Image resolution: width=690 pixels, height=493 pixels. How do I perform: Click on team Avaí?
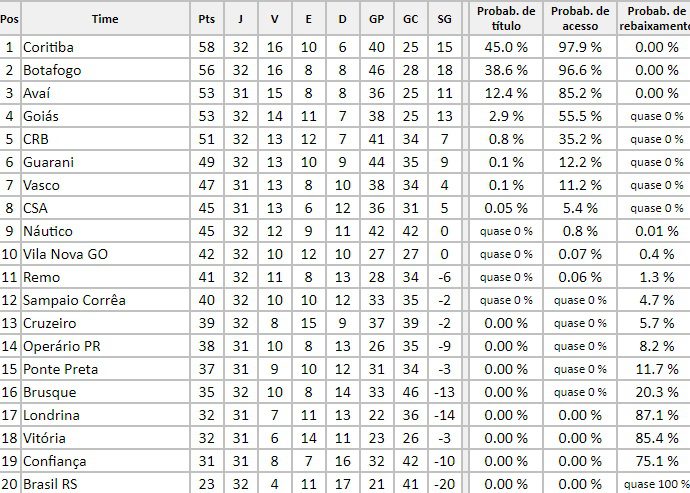tap(37, 93)
